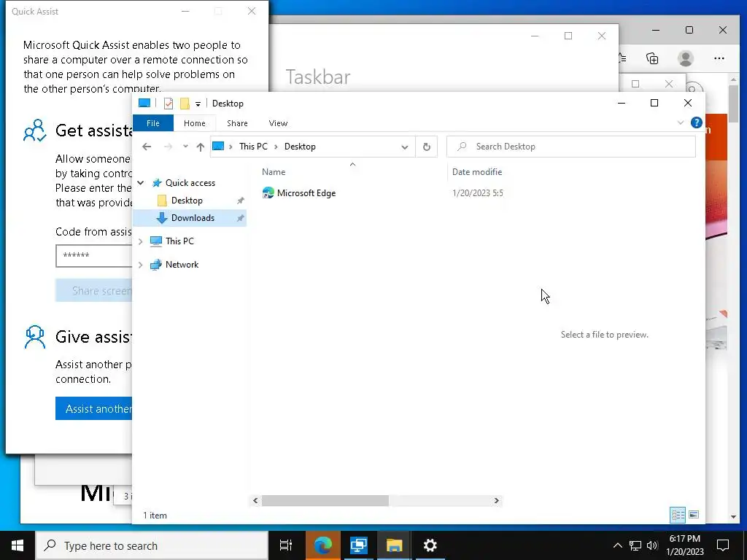This screenshot has height=560, width=747.
Task: Select Downloads in the navigation pane
Action: (x=190, y=218)
